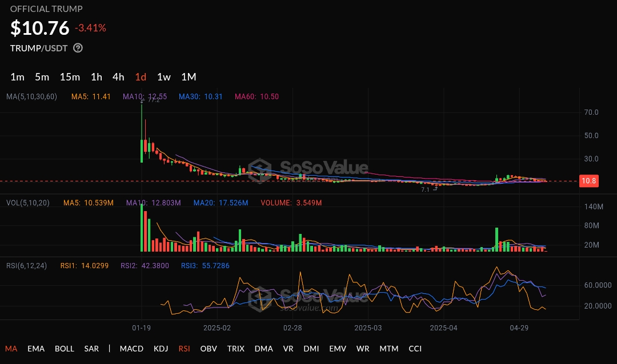This screenshot has height=364, width=617.
Task: Switch chart to 5m interval
Action: [x=42, y=77]
